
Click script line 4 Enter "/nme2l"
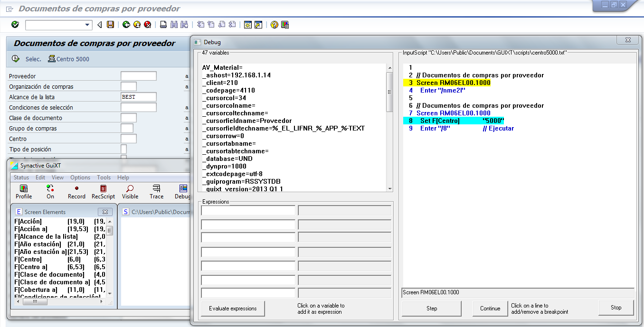pos(443,90)
